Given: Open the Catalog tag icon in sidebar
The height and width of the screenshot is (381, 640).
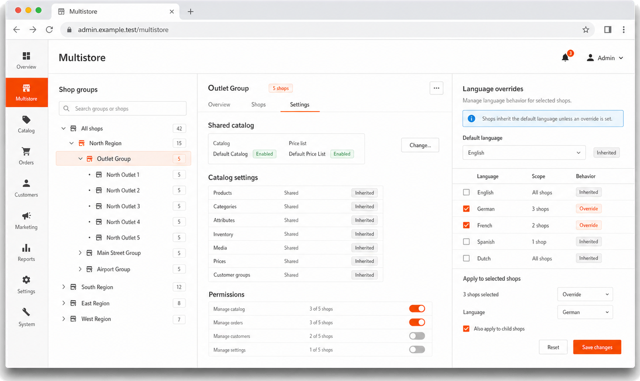Looking at the screenshot, I should pos(26,120).
